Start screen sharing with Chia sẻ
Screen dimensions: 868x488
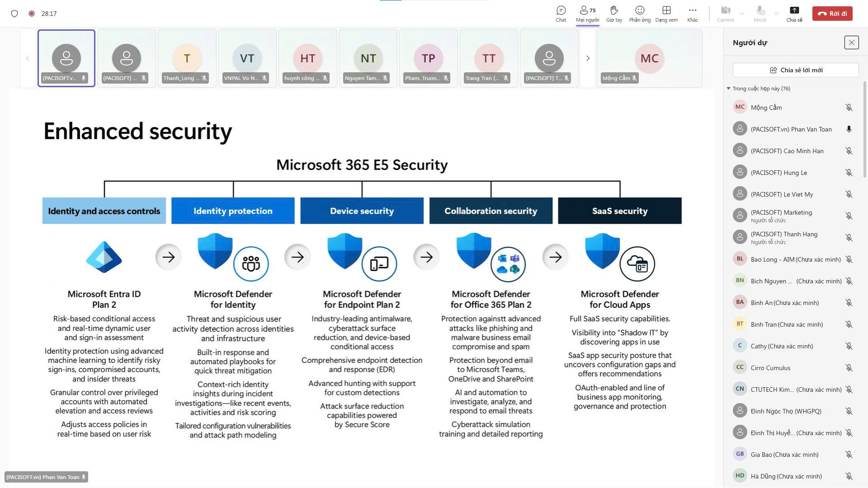(x=794, y=14)
